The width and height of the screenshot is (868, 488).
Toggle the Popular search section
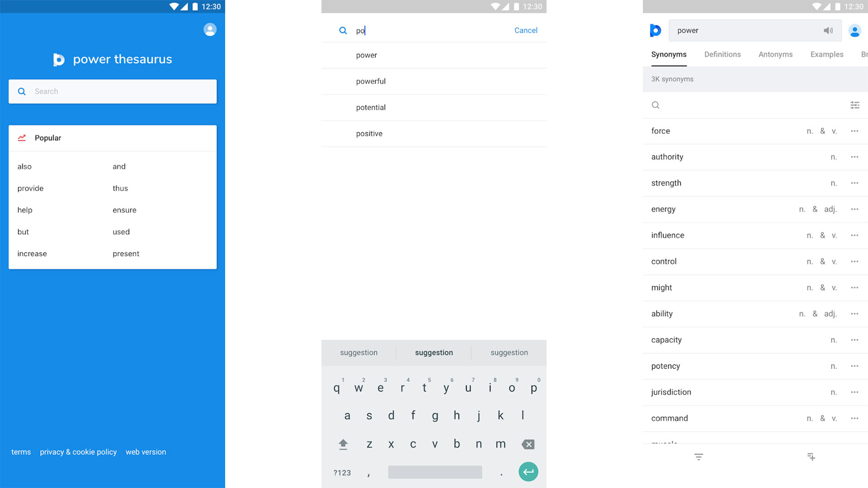point(47,138)
